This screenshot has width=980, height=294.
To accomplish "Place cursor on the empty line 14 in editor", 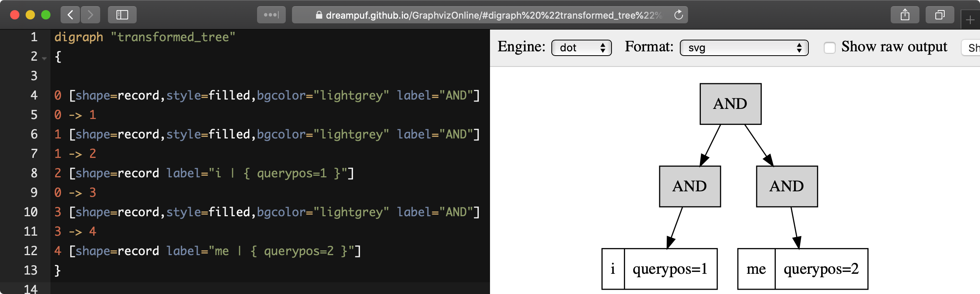I will [x=233, y=289].
